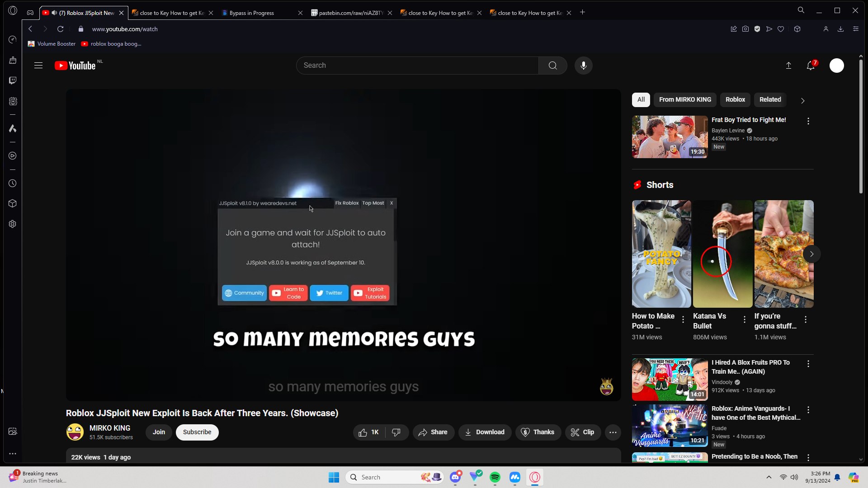
Task: Open the GX Corner gamepad icon
Action: point(30,13)
